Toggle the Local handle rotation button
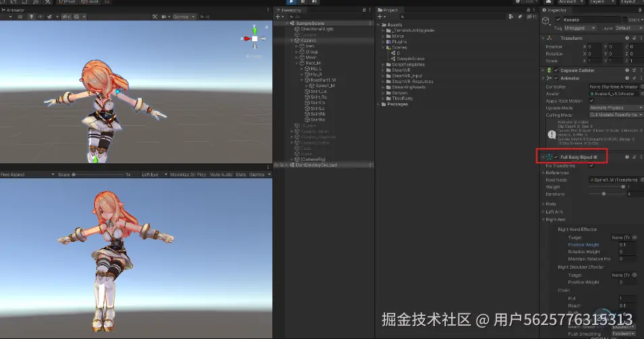This screenshot has width=644, height=339. coord(90,1)
